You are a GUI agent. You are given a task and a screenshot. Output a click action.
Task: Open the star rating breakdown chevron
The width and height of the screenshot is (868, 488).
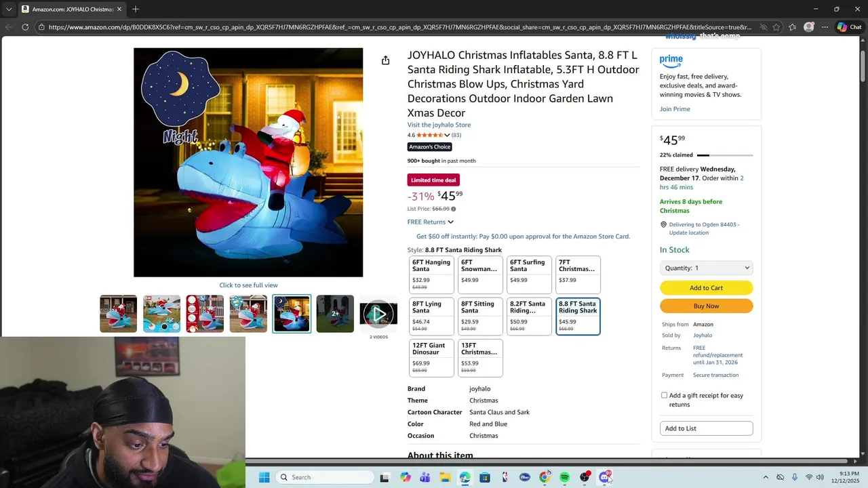click(x=447, y=136)
